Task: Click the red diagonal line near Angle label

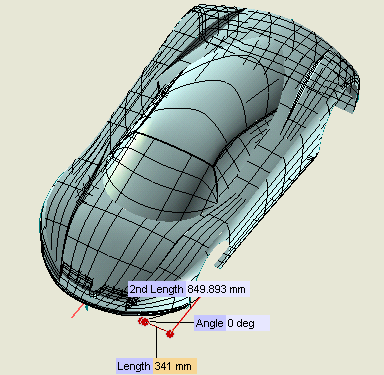Action: 186,314
